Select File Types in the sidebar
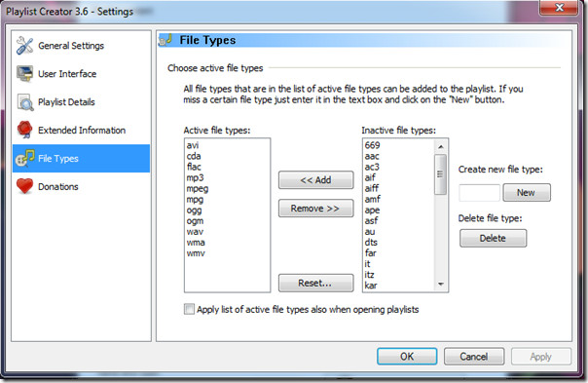 81,158
